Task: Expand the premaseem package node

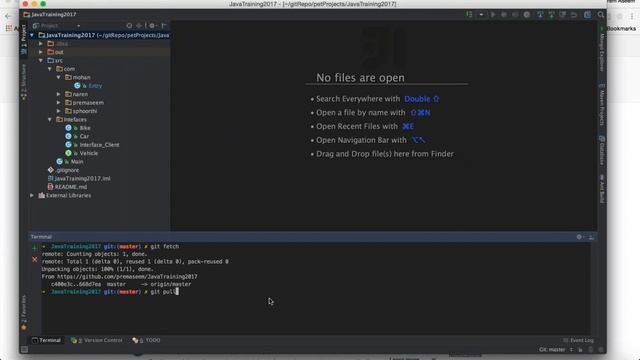Action: pyautogui.click(x=59, y=102)
